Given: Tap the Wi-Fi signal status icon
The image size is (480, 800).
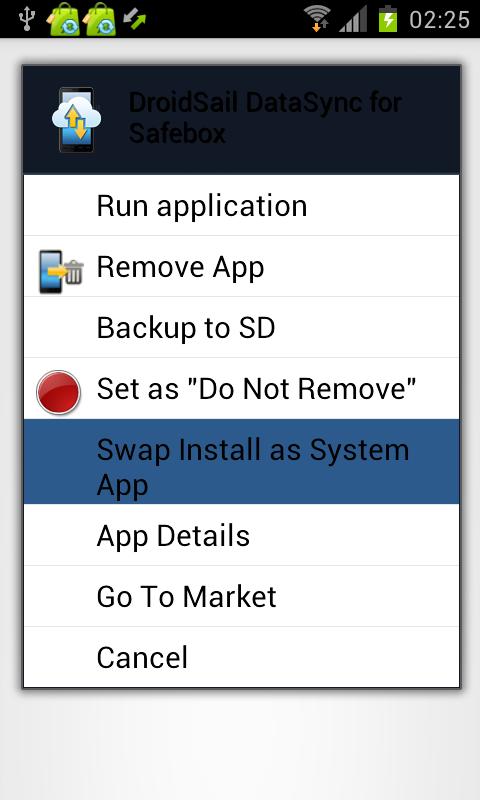Looking at the screenshot, I should [316, 18].
